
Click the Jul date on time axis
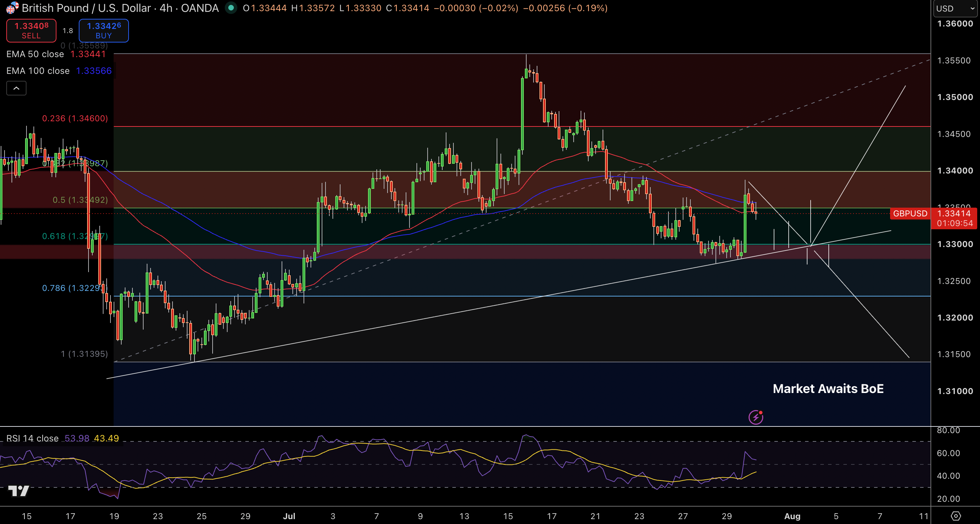[x=289, y=516]
